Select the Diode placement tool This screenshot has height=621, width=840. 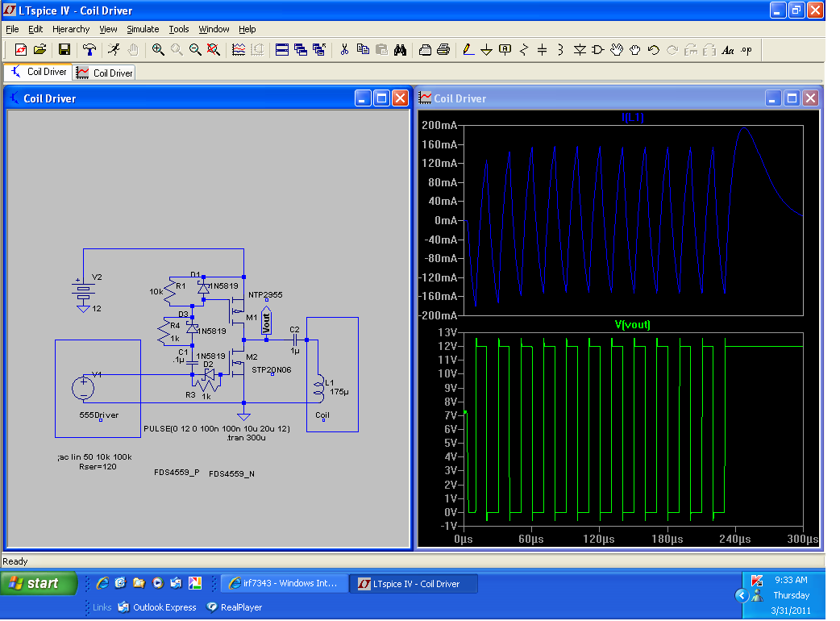(x=580, y=50)
